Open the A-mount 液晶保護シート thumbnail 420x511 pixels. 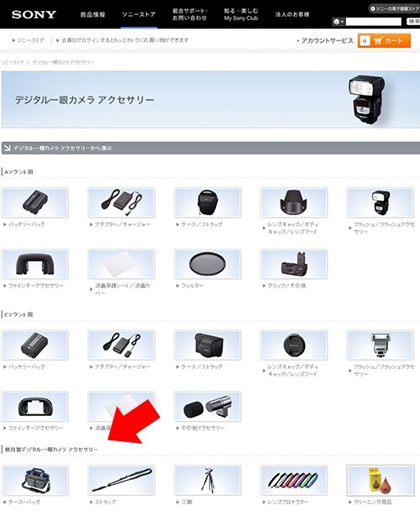click(121, 264)
